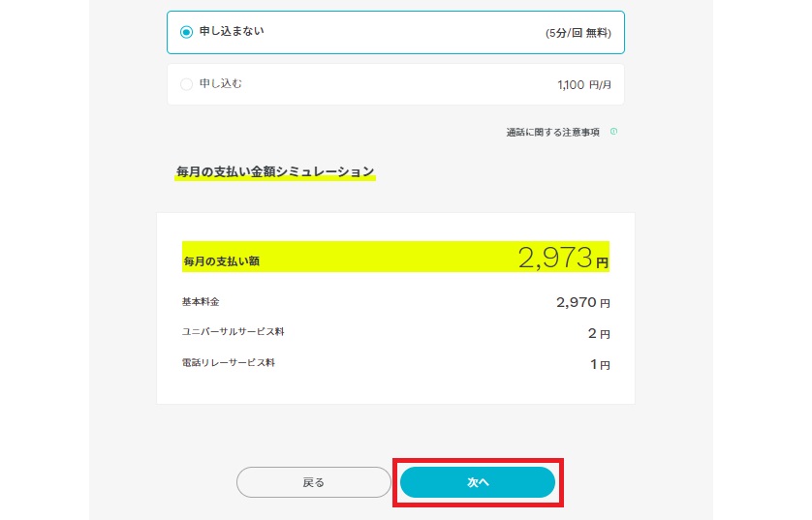Click blank area of the 申し込む option card
The height and width of the screenshot is (520, 812).
click(399, 84)
